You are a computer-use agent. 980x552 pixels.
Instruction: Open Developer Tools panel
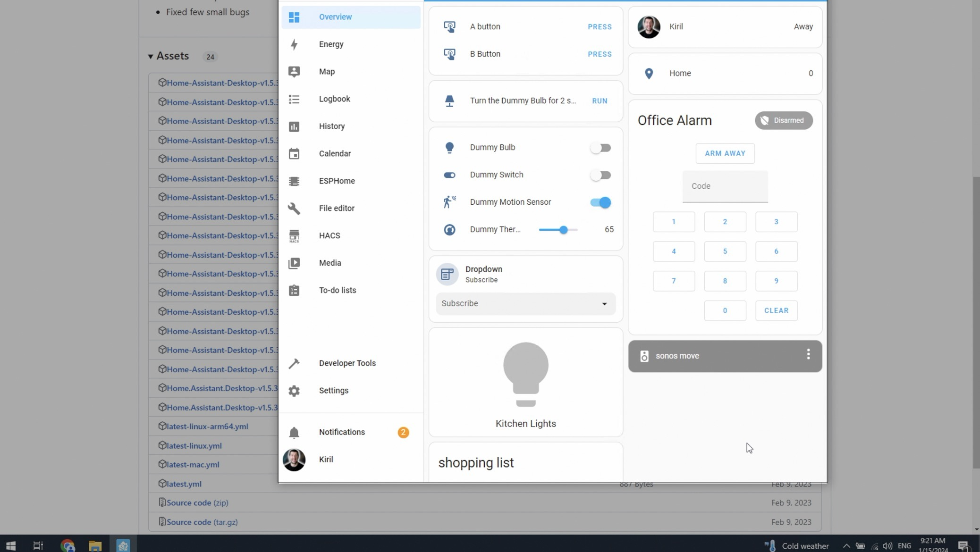pos(347,363)
